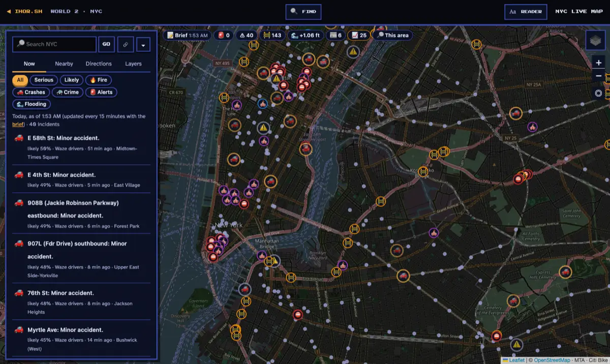
Task: Open the Layers tab
Action: click(133, 64)
